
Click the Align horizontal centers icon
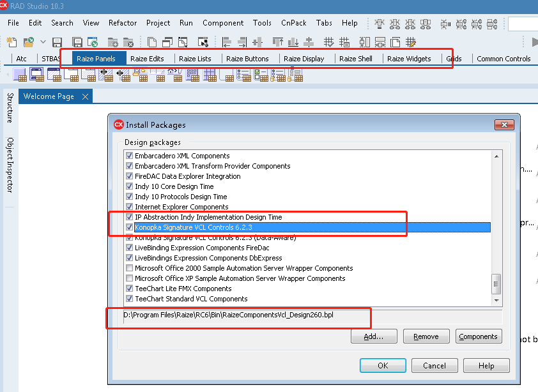tap(257, 42)
